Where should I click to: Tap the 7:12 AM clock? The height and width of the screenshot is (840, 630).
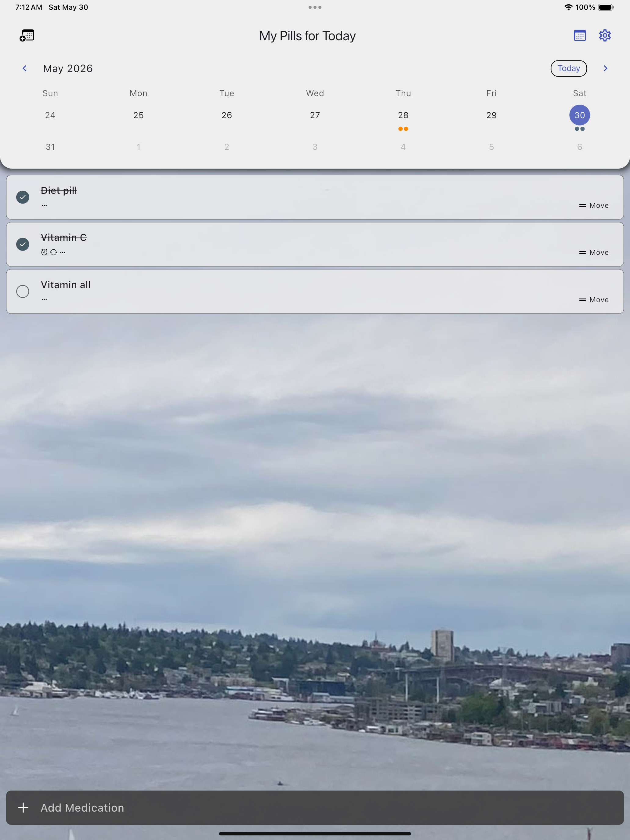[28, 7]
